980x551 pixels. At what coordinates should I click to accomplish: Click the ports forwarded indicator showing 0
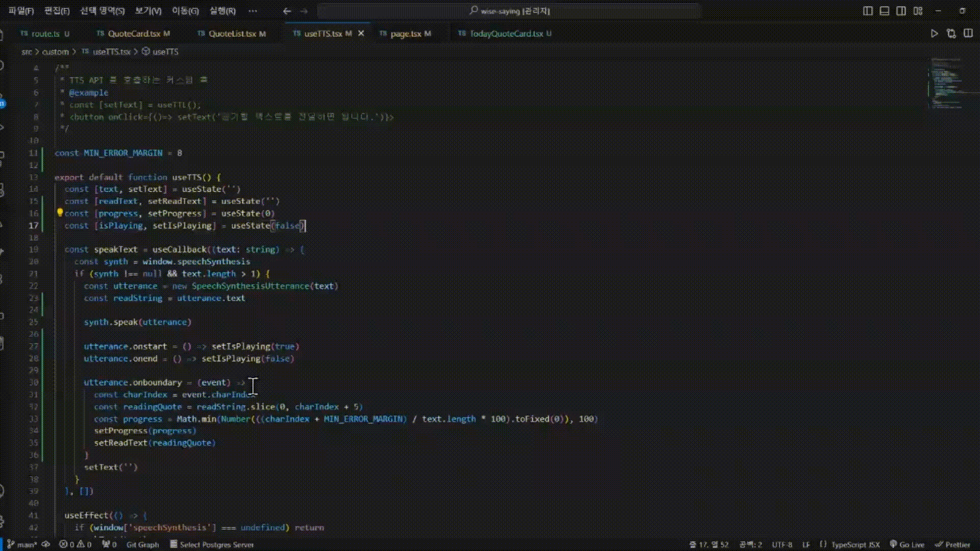[109, 544]
